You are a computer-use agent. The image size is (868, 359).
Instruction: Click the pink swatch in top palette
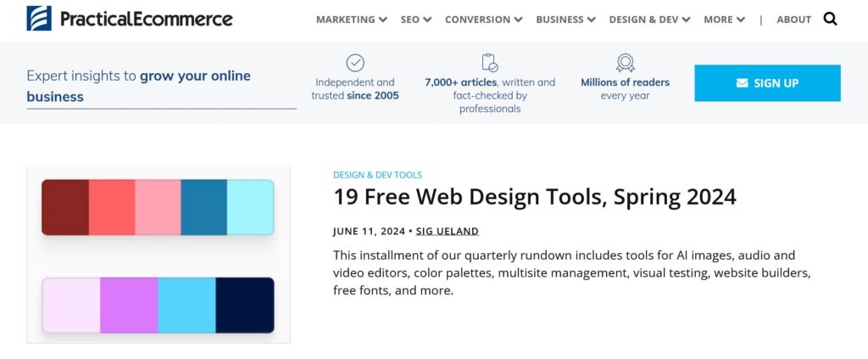(x=158, y=207)
